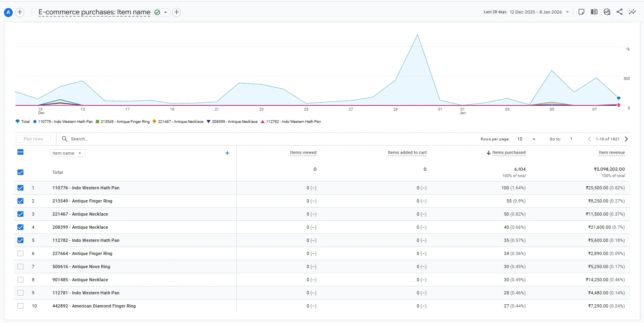Share this report via share icon
Screen dimensions: 644x323
click(x=619, y=12)
